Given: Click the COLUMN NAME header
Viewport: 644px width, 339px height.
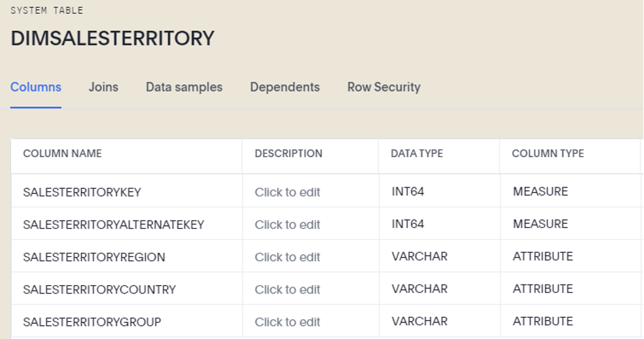Looking at the screenshot, I should (x=63, y=154).
